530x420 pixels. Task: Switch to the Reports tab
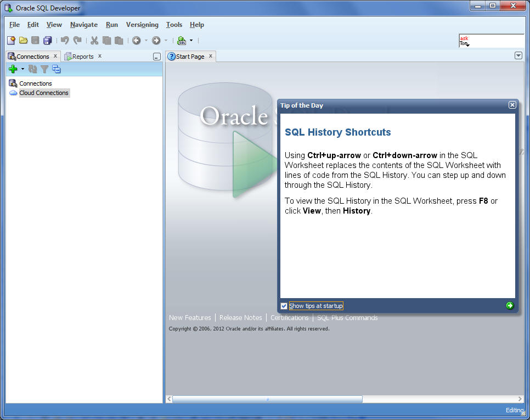(82, 57)
